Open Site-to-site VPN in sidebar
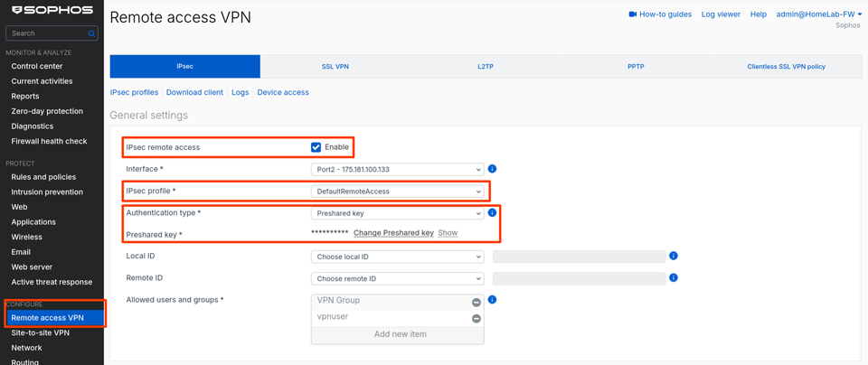 pyautogui.click(x=41, y=332)
